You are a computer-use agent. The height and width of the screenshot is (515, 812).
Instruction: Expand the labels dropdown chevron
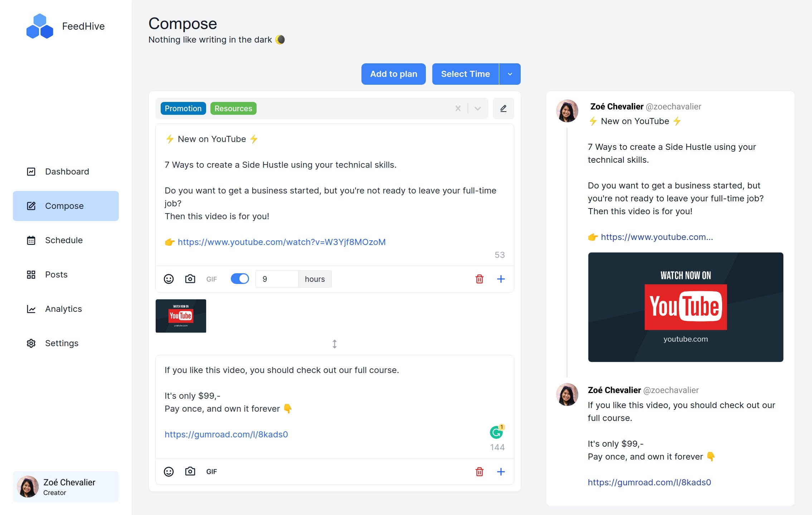coord(477,108)
